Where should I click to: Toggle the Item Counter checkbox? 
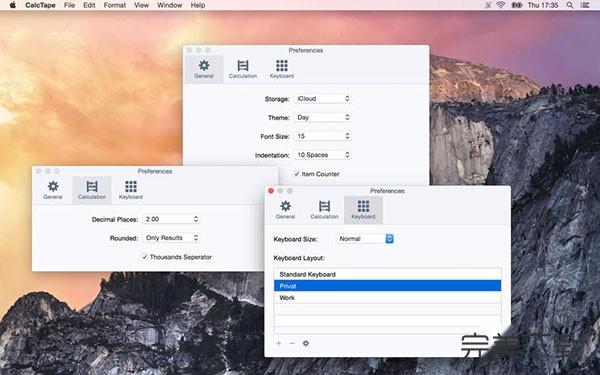(297, 174)
